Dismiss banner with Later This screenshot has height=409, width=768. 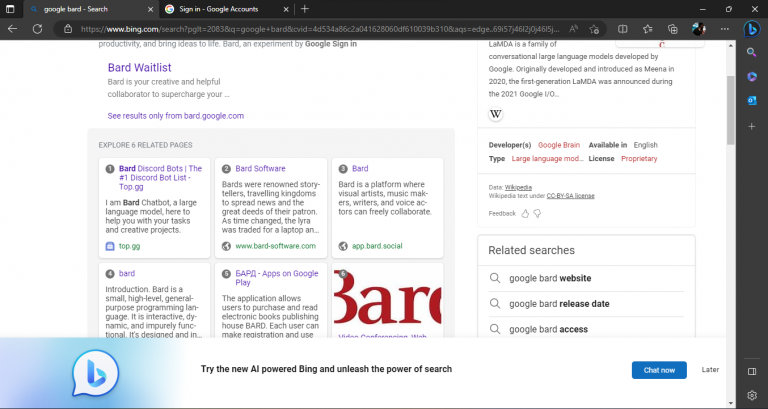[x=710, y=370]
